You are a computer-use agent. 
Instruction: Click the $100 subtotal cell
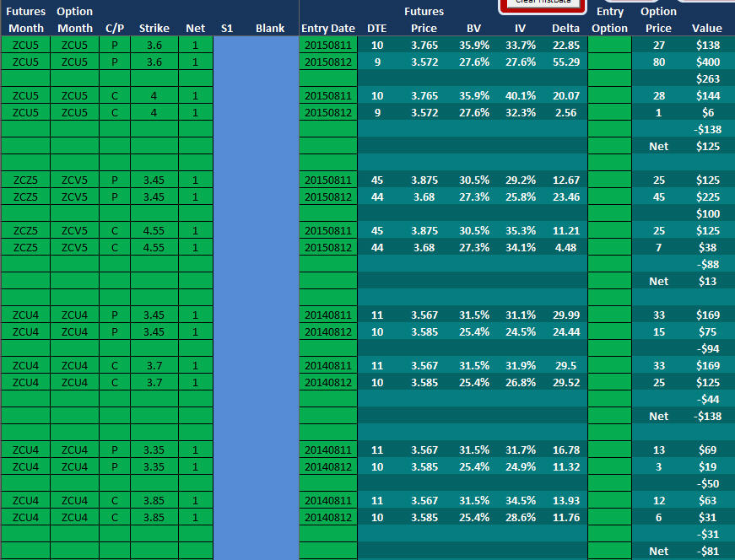707,213
